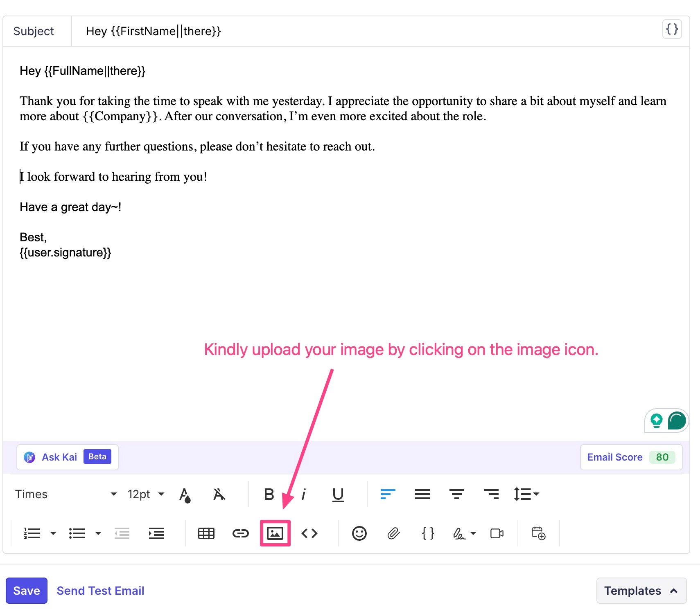Click the "If you have any further questions" sentence
This screenshot has width=700, height=616.
click(197, 146)
